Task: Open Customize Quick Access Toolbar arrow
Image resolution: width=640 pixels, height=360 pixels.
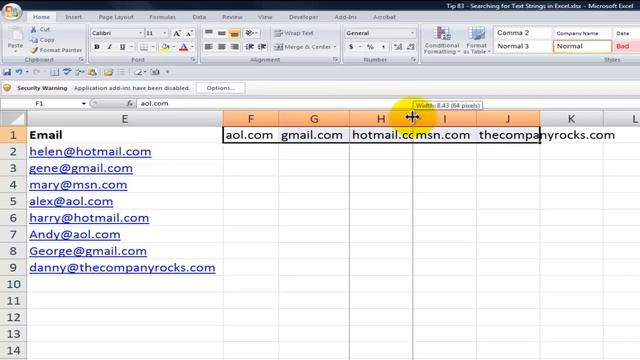Action: 167,72
